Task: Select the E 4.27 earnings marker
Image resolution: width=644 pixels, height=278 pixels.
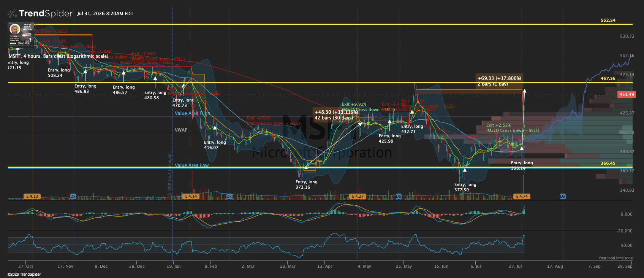Action: point(358,197)
